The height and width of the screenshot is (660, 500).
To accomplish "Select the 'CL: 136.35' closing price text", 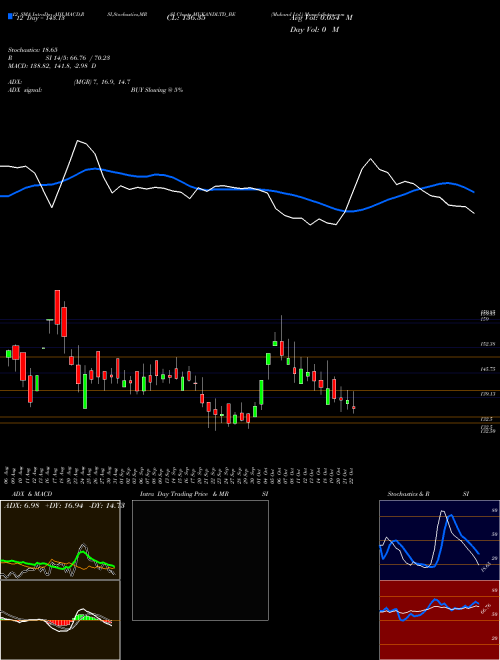I will (186, 18).
